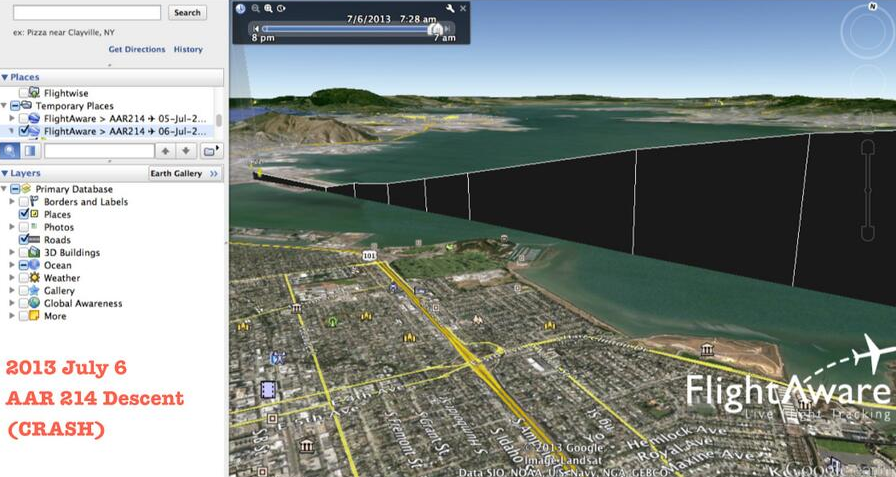Collapse the Layers panel header
This screenshot has height=477, width=896.
coord(5,173)
